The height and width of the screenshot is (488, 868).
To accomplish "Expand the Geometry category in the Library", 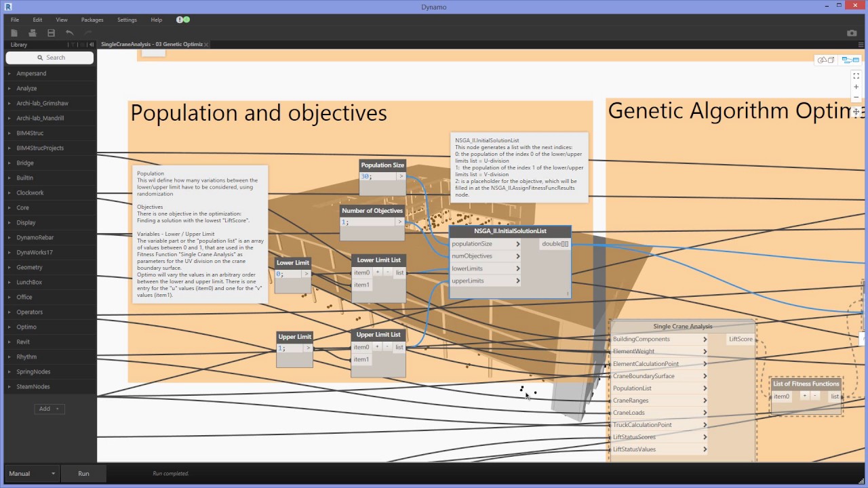I will coord(29,267).
